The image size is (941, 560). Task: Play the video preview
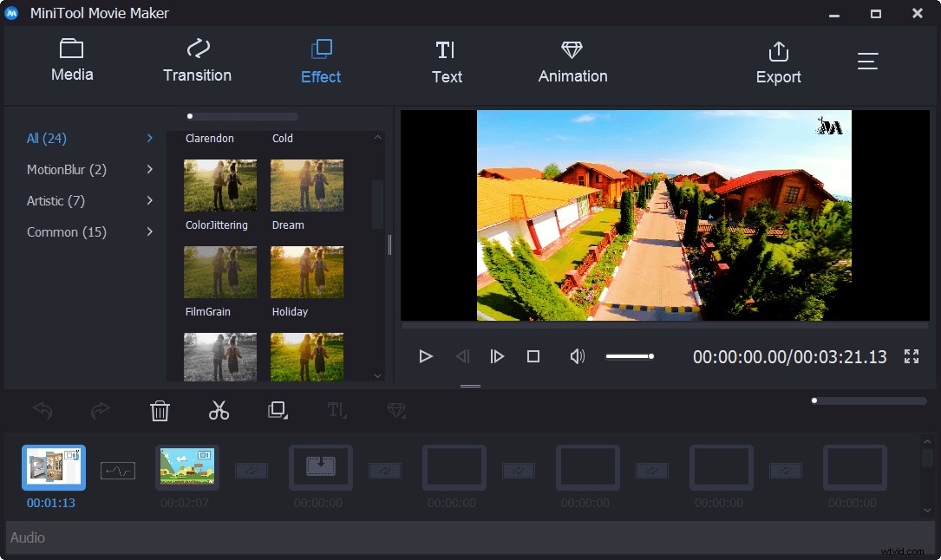[x=426, y=355]
